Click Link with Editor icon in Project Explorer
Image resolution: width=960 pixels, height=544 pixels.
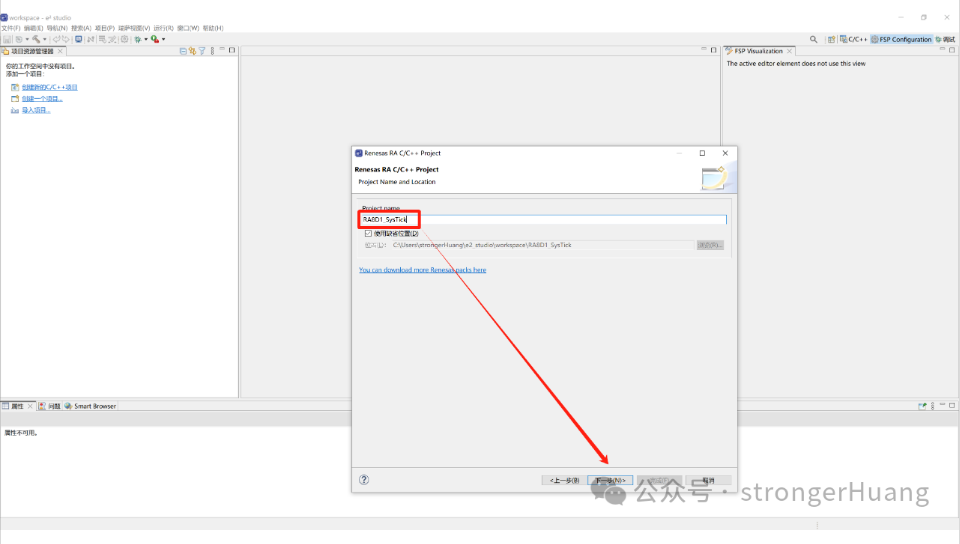192,51
